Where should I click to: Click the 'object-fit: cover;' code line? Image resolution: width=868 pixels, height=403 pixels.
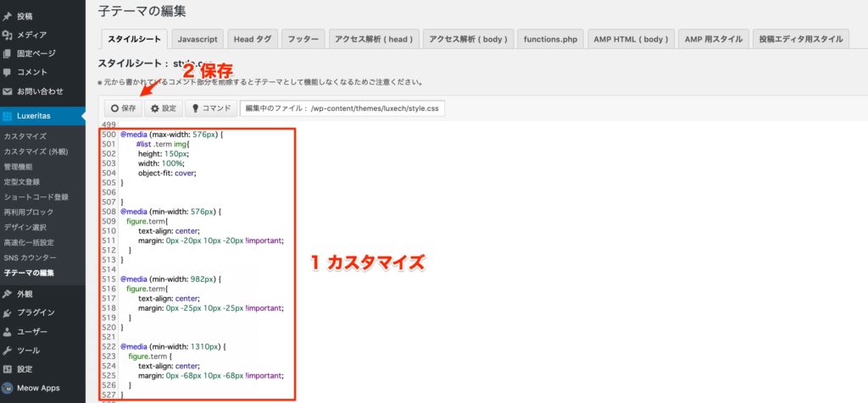tap(167, 173)
